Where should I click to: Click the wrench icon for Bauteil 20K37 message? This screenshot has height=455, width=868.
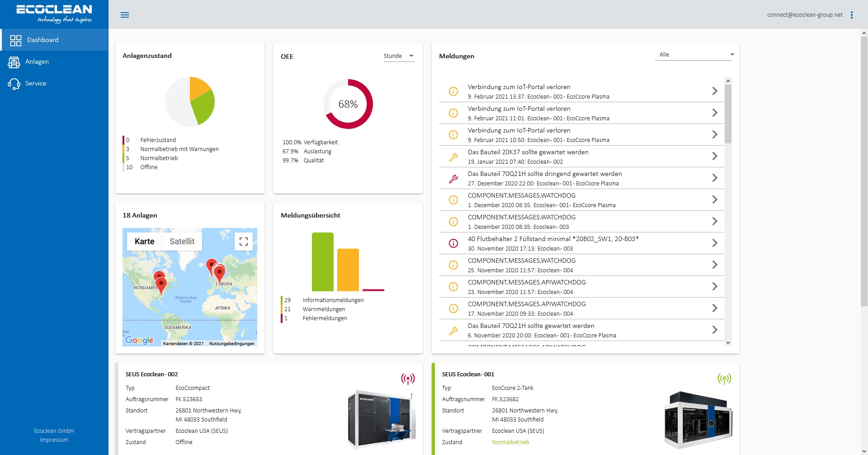click(x=453, y=157)
